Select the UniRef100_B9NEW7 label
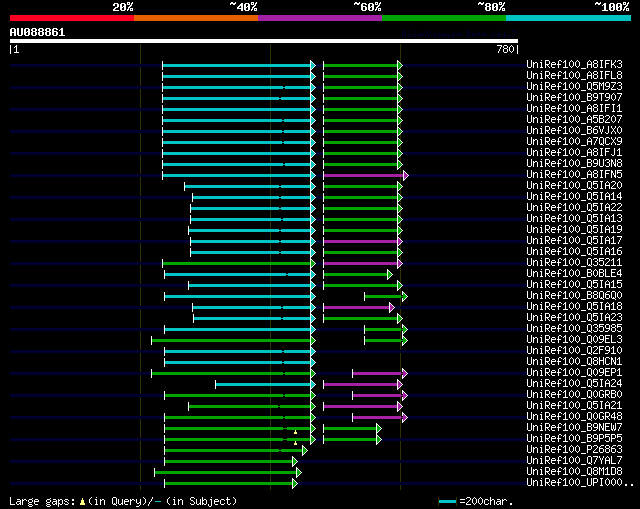Screen dimensions: 640x509 click(x=574, y=428)
